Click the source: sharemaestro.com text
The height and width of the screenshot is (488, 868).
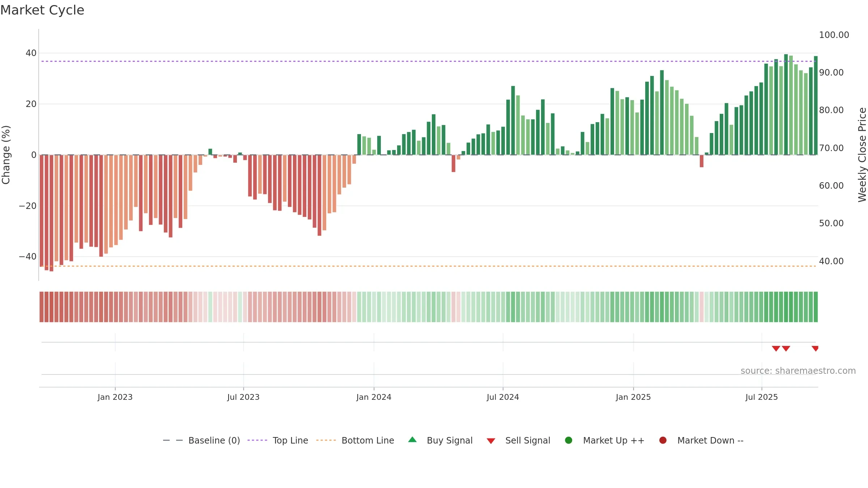798,371
